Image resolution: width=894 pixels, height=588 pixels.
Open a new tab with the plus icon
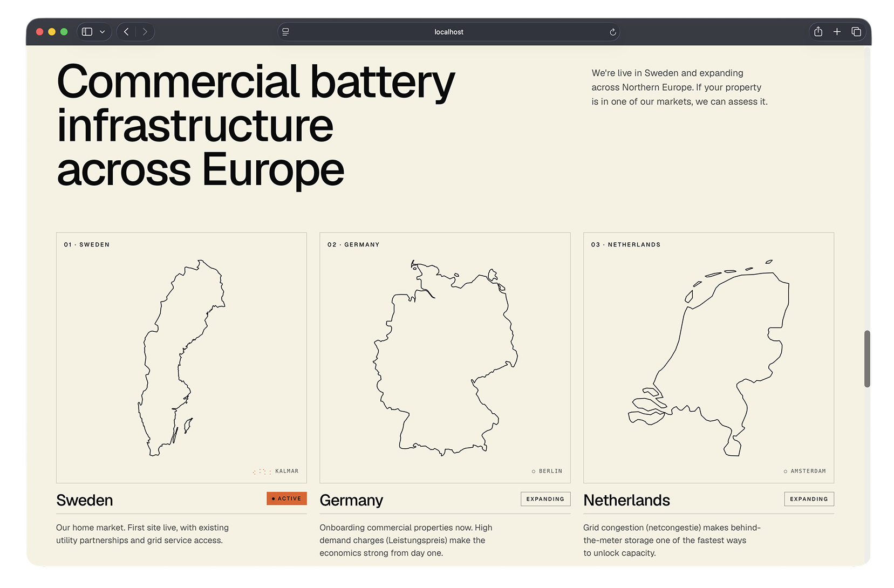tap(837, 31)
